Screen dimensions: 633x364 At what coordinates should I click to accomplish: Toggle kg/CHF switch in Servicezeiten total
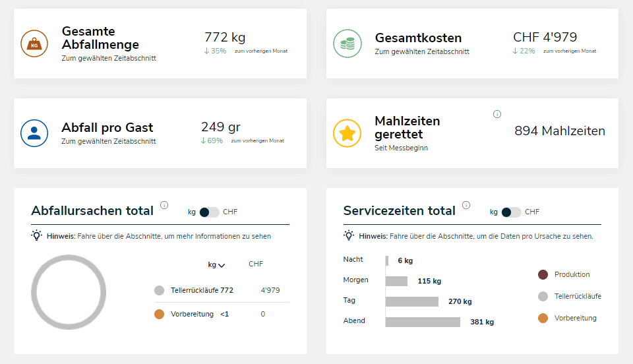(x=511, y=212)
